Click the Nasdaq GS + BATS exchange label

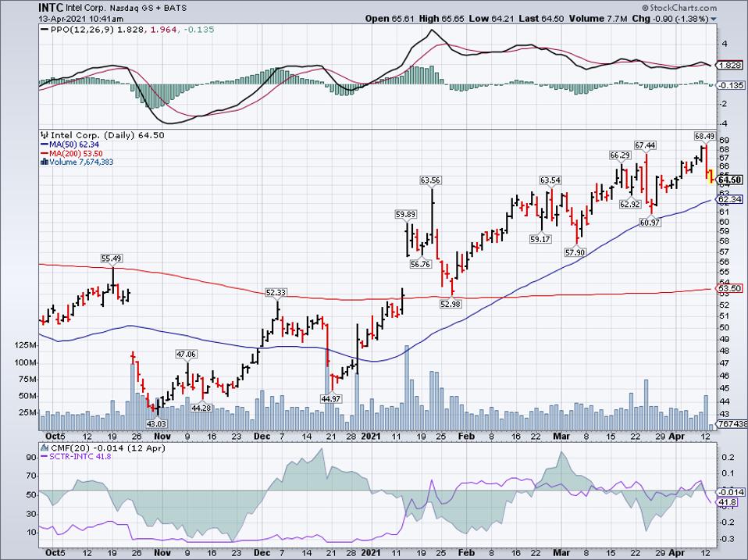[x=149, y=8]
